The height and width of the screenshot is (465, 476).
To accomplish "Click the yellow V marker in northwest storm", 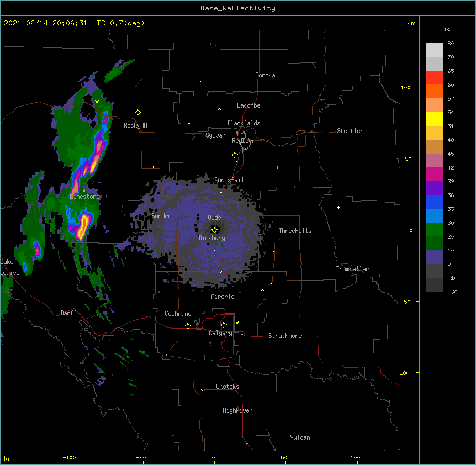I will [97, 102].
